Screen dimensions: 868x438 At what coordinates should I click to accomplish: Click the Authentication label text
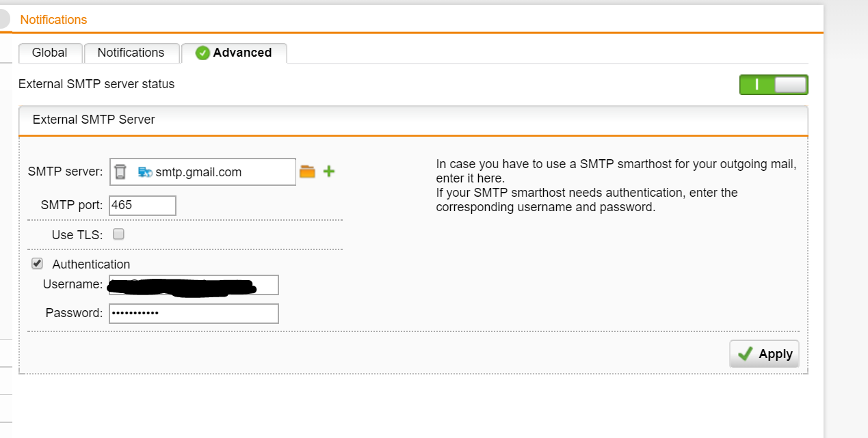point(91,264)
